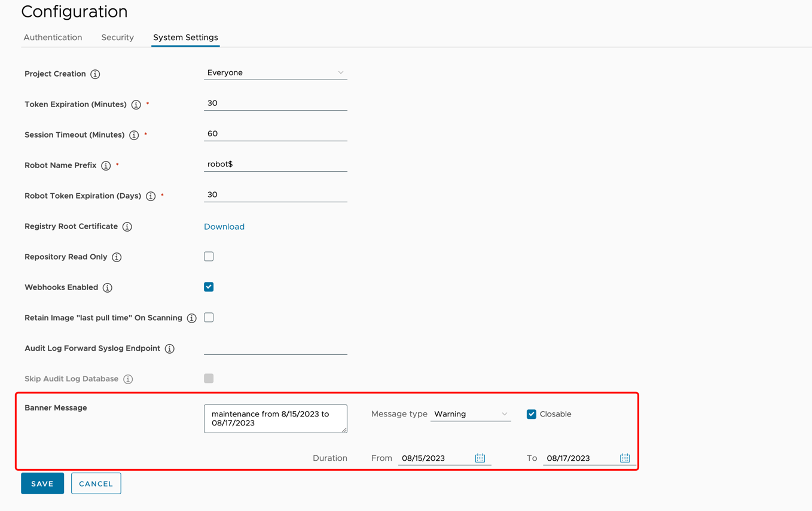This screenshot has height=511, width=812.
Task: Switch to the Authentication tab
Action: (x=53, y=37)
